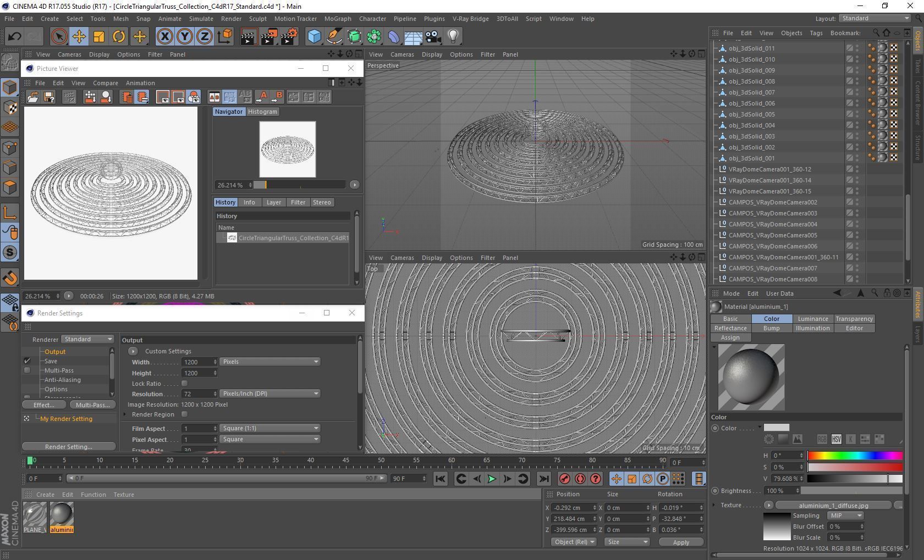Image resolution: width=924 pixels, height=560 pixels.
Task: Toggle visibility dots for obj_3dSolid_005
Action: pos(857,114)
